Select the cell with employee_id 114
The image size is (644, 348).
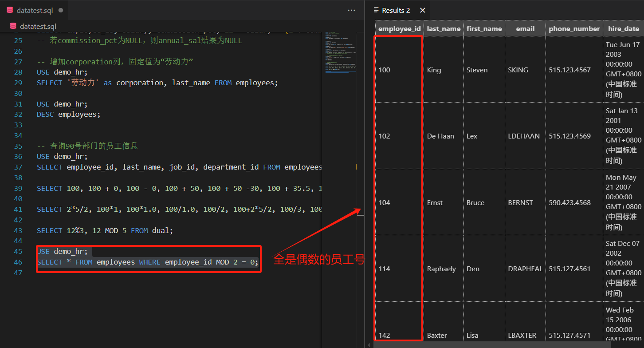(x=400, y=269)
